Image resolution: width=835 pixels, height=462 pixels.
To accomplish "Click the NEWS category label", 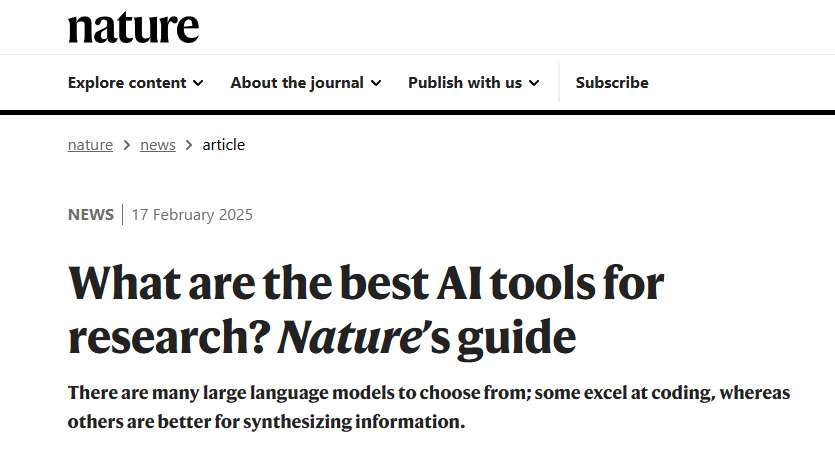I will point(91,214).
